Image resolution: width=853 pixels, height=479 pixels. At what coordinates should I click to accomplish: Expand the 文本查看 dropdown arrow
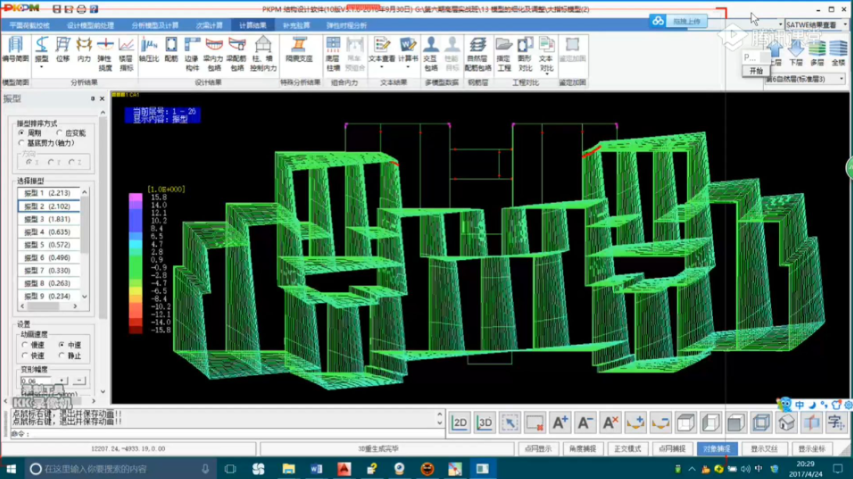(382, 67)
